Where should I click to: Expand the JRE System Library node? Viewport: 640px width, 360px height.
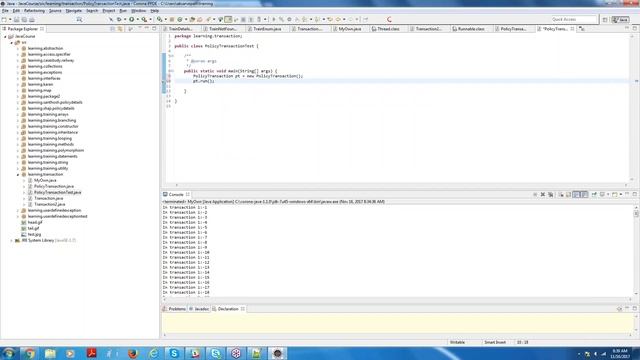(11, 240)
